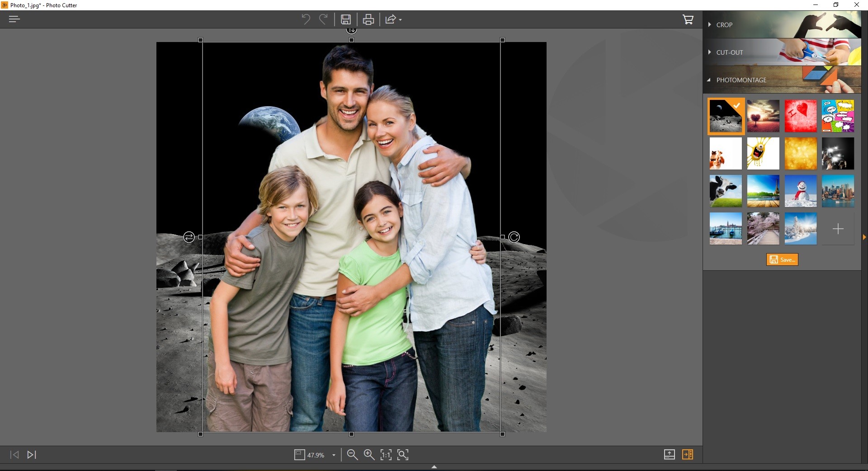Select the sunset heart tree background
868x471 pixels.
[763, 116]
